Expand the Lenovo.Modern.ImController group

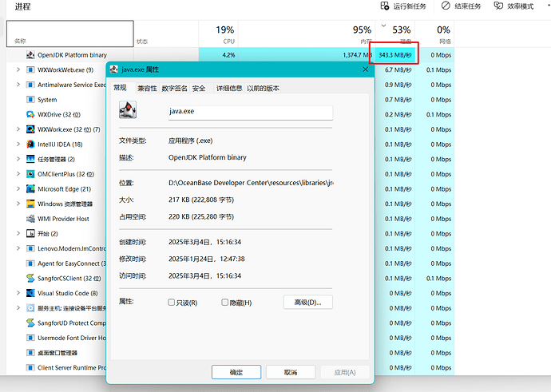tap(18, 248)
